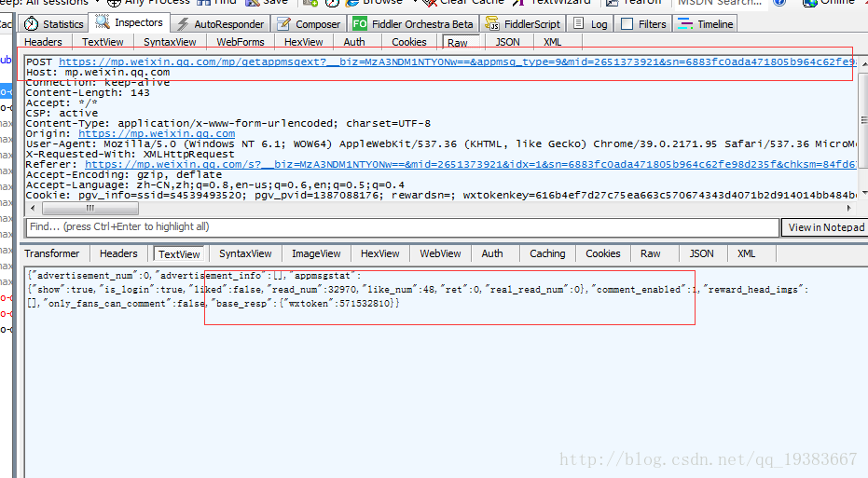Click the X-Requested-With: XMLHttpRequest line
The image size is (868, 478).
tap(131, 154)
